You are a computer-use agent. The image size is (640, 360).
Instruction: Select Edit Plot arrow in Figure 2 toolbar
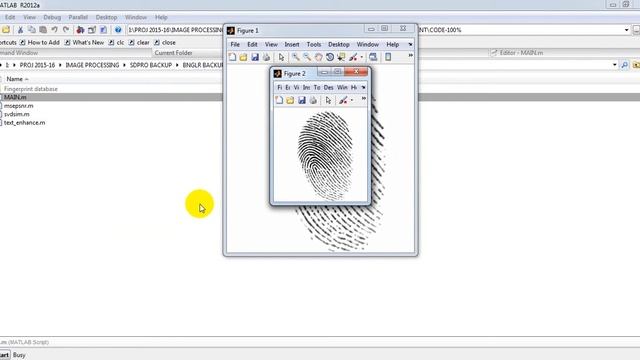point(328,100)
